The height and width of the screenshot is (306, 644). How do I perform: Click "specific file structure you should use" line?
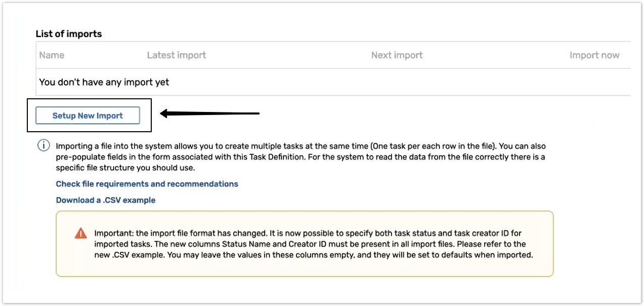(x=125, y=168)
